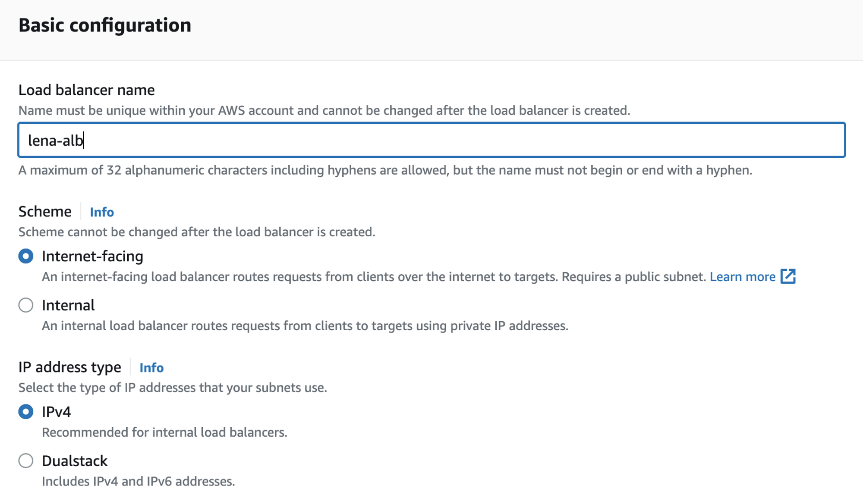The image size is (863, 504).
Task: Follow the Learn more link for public subnets
Action: (743, 277)
